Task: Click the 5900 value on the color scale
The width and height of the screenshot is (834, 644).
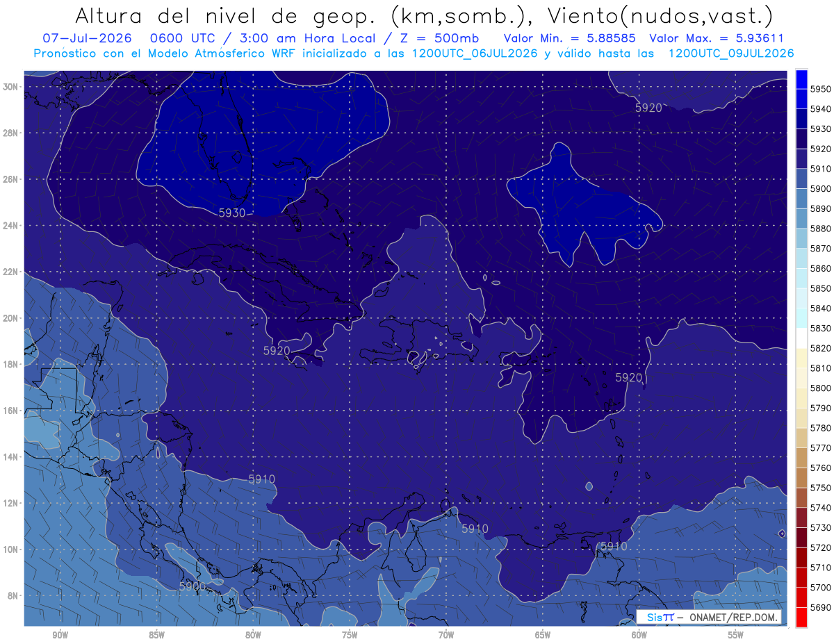Action: 821,189
